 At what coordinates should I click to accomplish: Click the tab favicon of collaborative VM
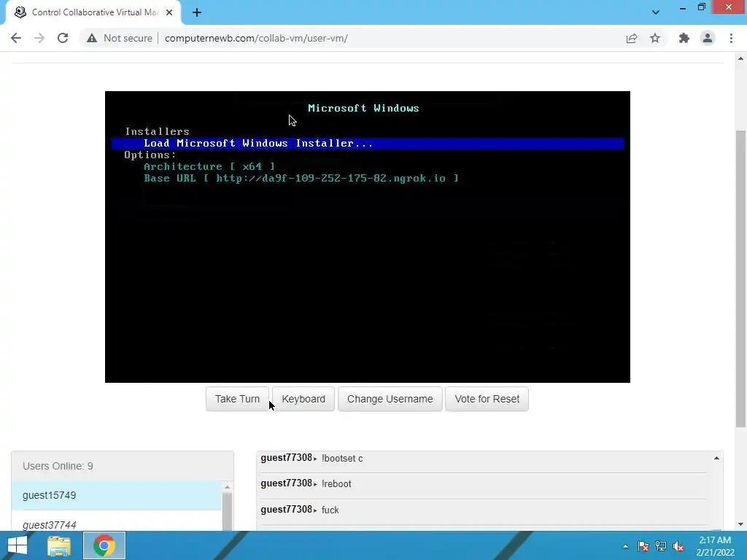pos(20,12)
